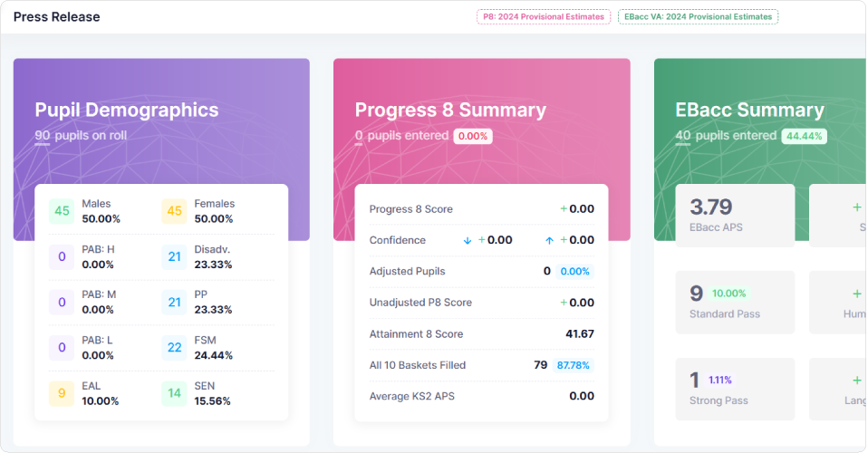Click the Disadv. count badge showing 21
The width and height of the screenshot is (868, 453).
point(174,257)
